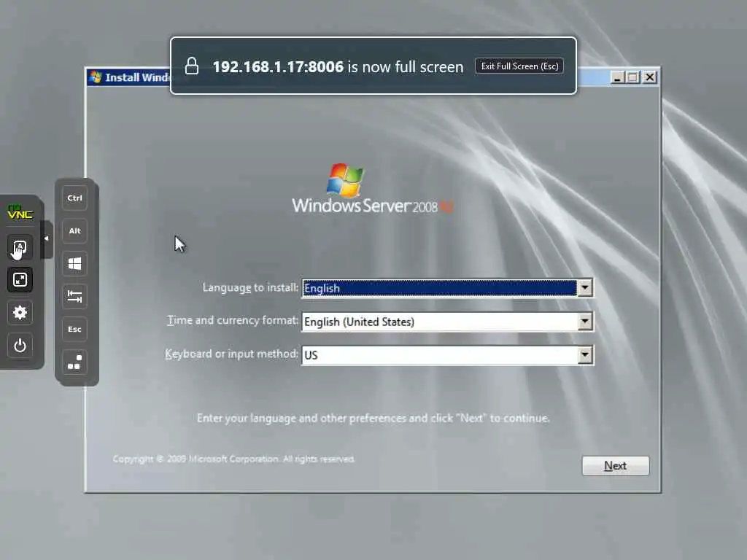This screenshot has width=747, height=560.
Task: Open the Language to install dropdown arrow
Action: click(584, 288)
